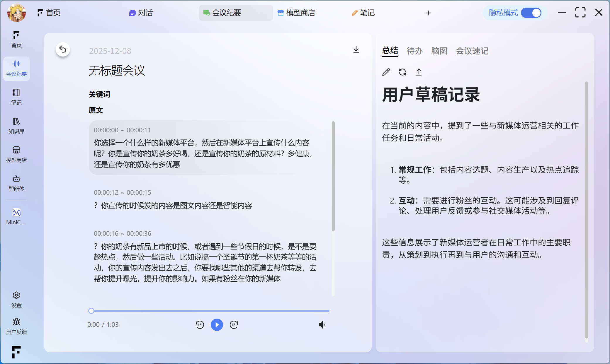Image resolution: width=610 pixels, height=364 pixels.
Task: Edit the summary with pencil icon
Action: 386,72
